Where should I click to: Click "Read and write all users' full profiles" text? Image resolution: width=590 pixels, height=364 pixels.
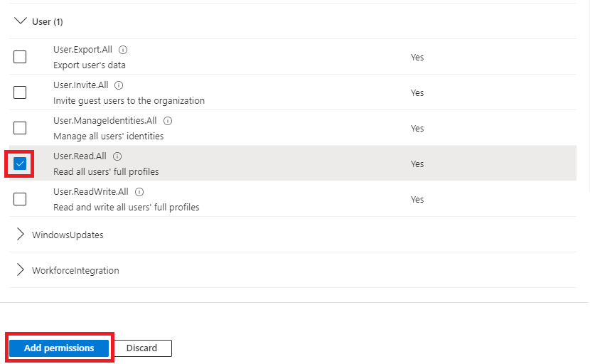point(126,207)
